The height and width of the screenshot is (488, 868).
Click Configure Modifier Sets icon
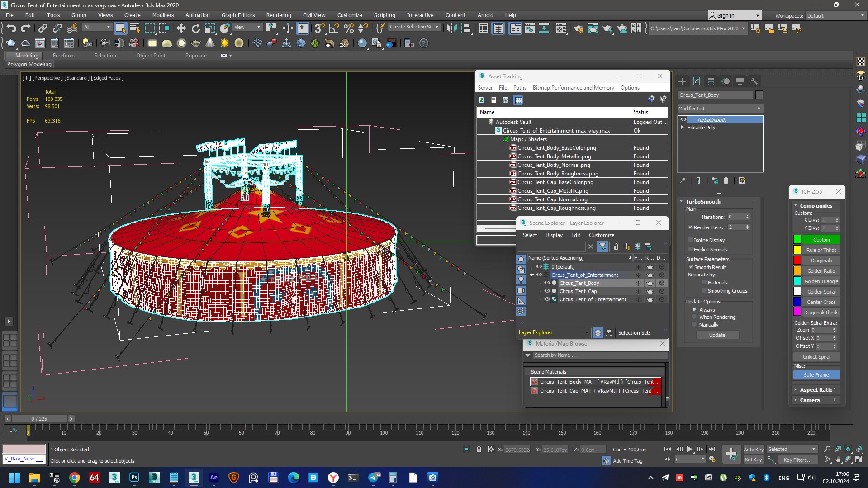click(x=742, y=180)
